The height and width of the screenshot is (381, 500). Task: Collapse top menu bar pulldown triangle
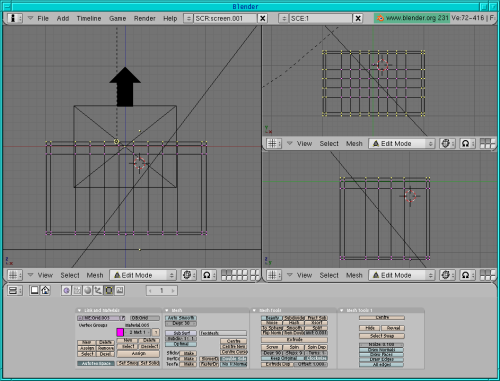(30, 18)
